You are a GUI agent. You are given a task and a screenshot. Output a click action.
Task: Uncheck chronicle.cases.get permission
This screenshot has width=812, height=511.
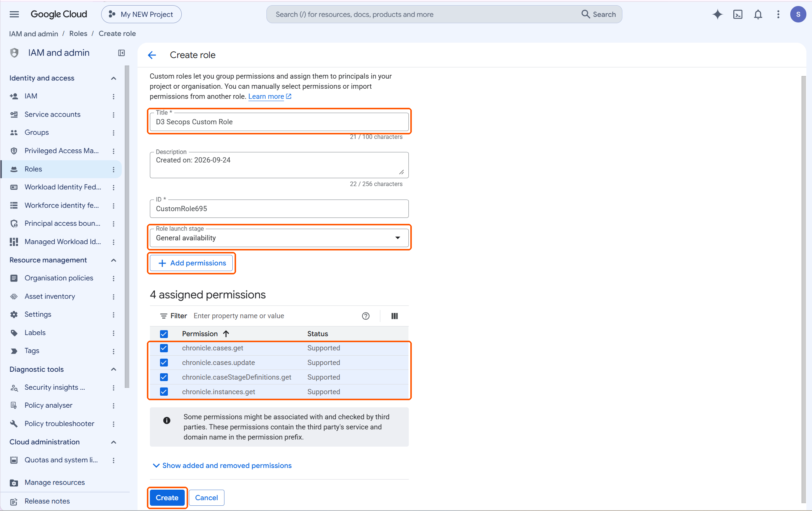click(x=164, y=348)
